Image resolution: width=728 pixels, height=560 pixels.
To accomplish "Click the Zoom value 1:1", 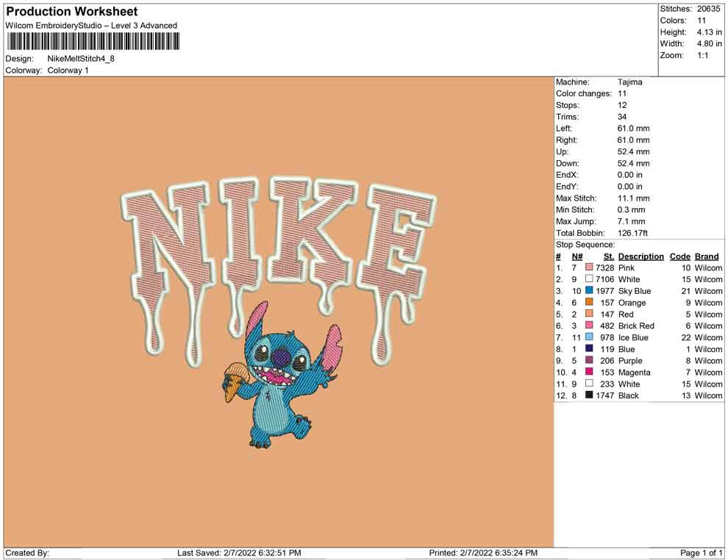I will tap(702, 55).
